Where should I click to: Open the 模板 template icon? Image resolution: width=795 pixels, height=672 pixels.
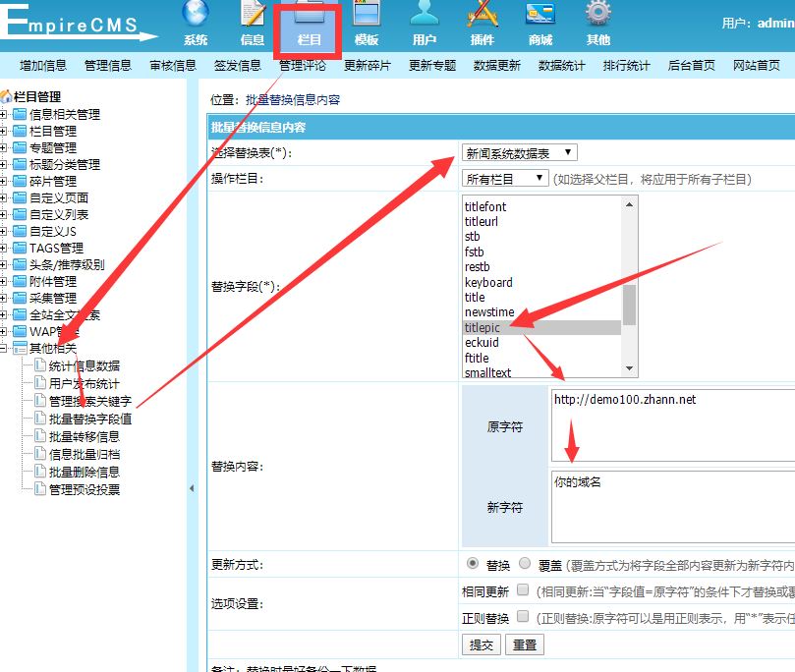(x=367, y=16)
